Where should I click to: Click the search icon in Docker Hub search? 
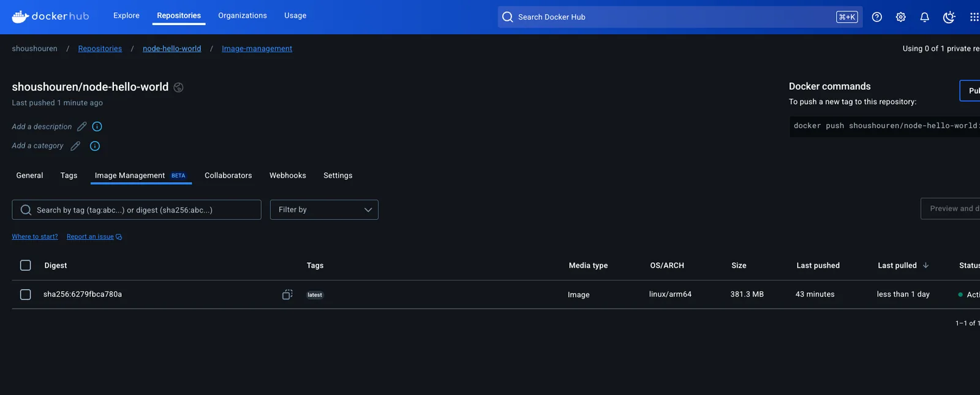(x=507, y=17)
